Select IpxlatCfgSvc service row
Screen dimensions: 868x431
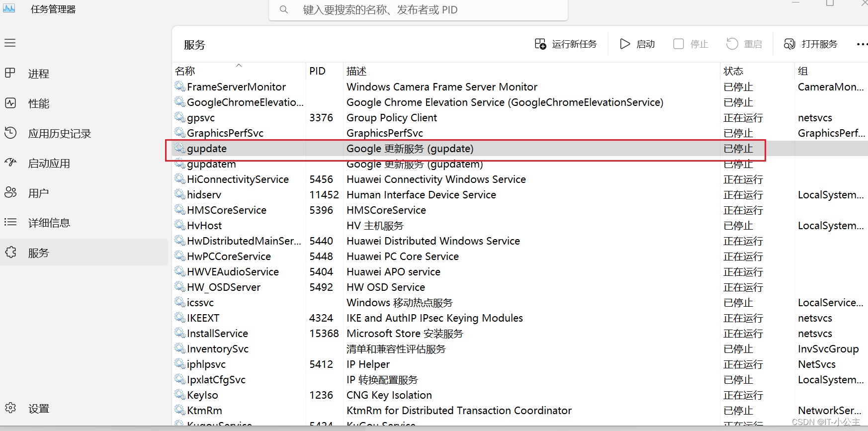tap(520, 380)
